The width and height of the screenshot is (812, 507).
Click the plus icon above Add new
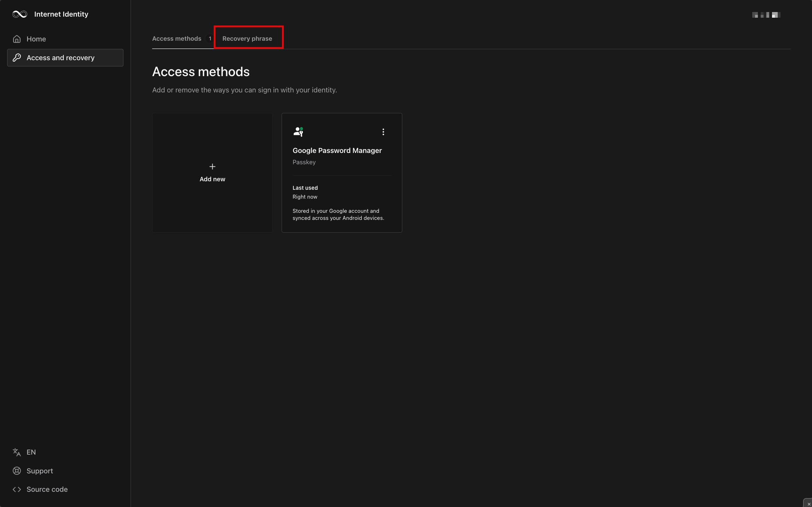click(x=212, y=166)
